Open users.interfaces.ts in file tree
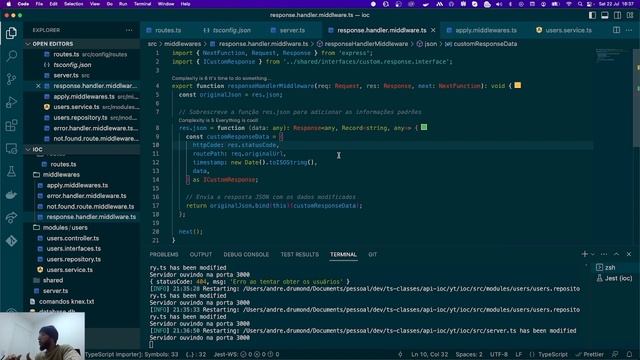 [x=73, y=249]
